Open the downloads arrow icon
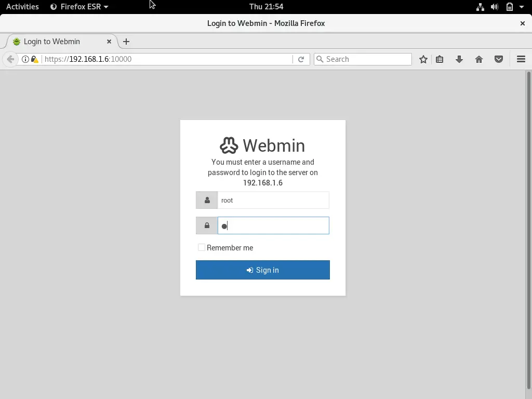The image size is (532, 399). point(459,59)
